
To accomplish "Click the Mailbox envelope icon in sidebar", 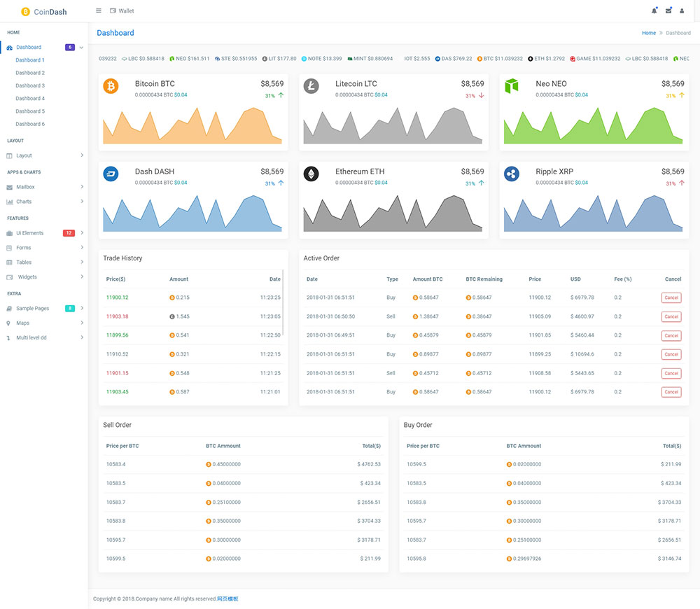I will 9,187.
